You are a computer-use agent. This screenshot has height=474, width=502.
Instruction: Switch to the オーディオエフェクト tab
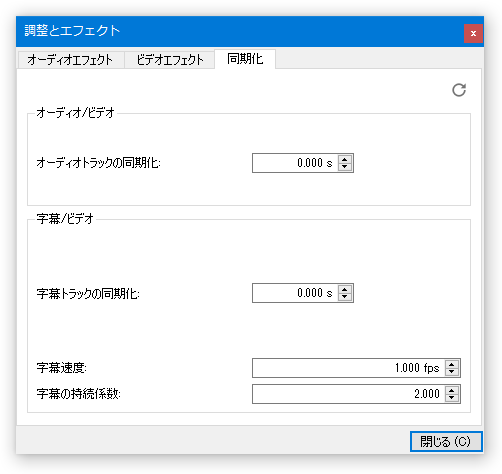tap(71, 60)
